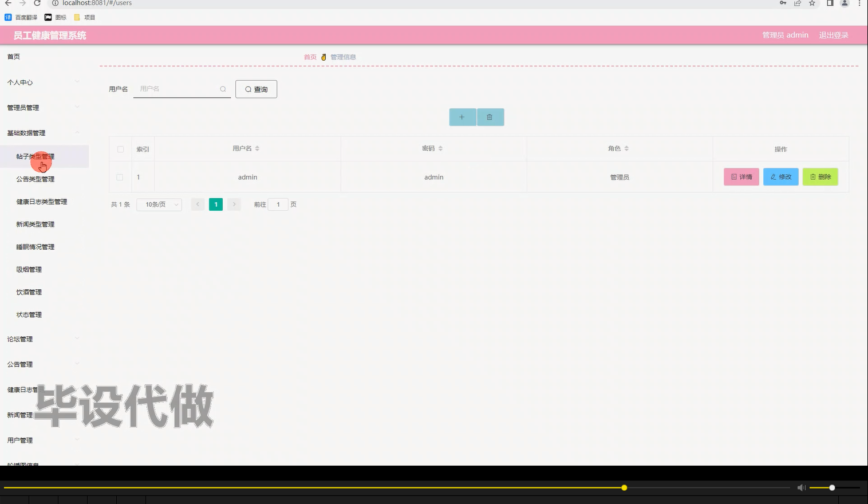Viewport: 868px width, 504px height.
Task: Click the magnifier icon inside the 用户名 field
Action: tap(223, 89)
